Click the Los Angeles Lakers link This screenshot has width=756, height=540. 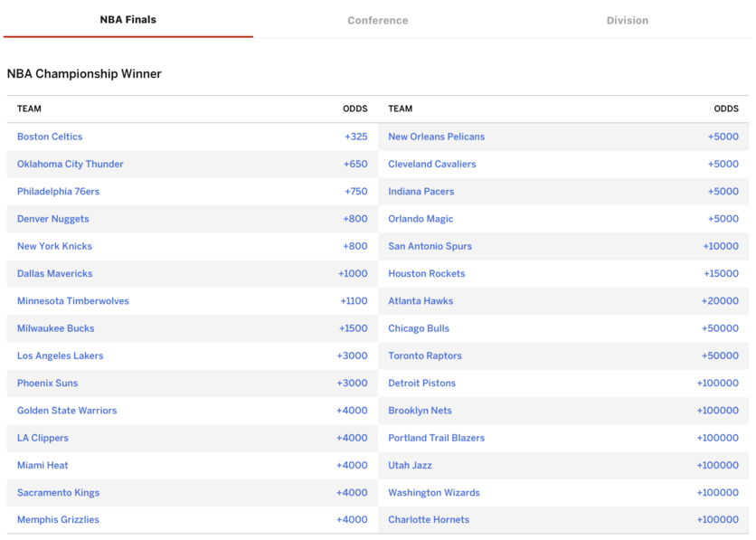[61, 355]
